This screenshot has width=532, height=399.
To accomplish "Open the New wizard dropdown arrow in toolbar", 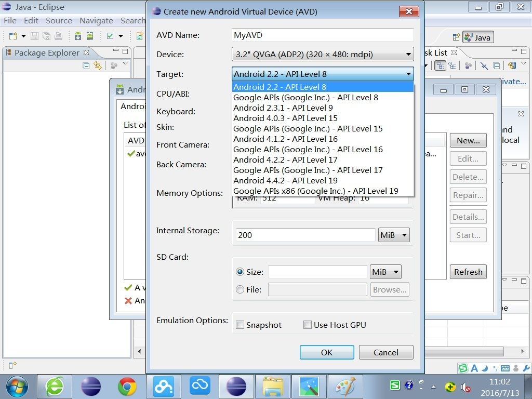I will point(23,36).
